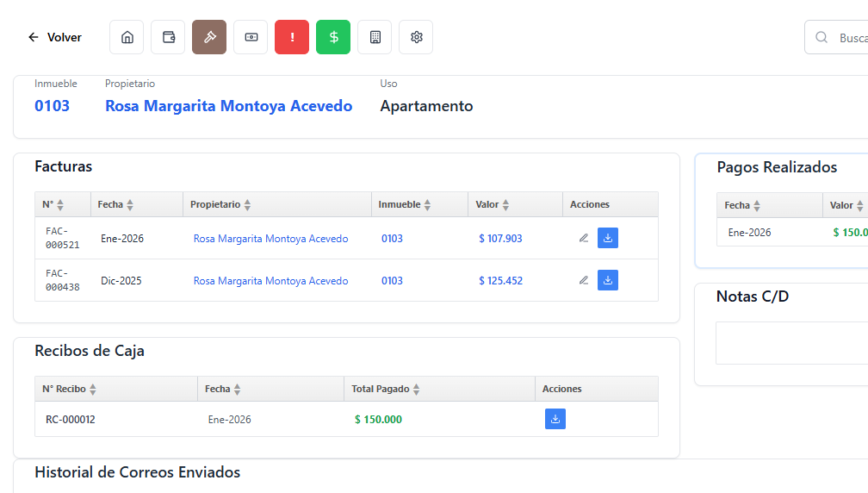
Task: Click the green dollar sign button
Action: [333, 37]
